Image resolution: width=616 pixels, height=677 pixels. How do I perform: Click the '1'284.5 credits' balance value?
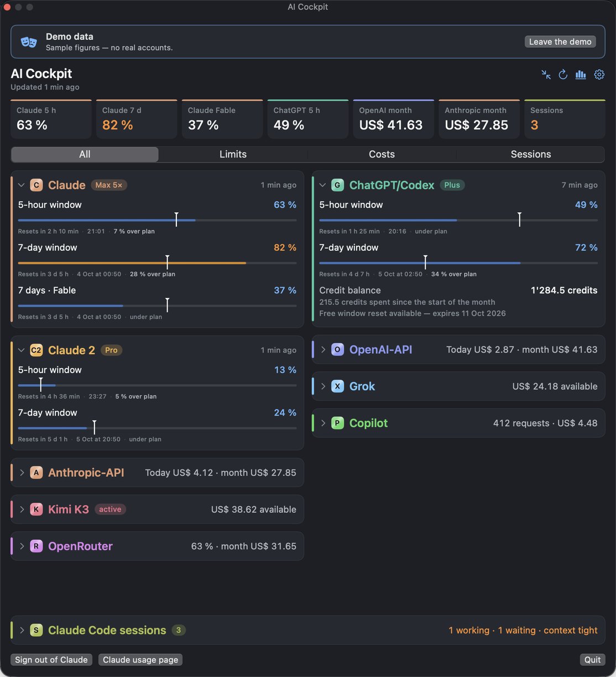(564, 290)
